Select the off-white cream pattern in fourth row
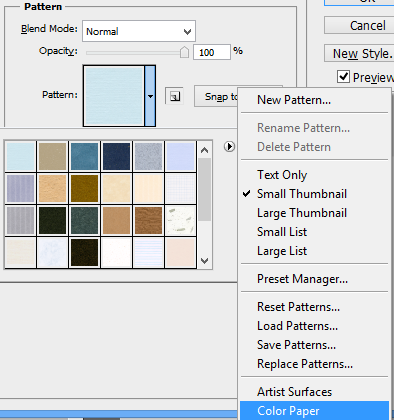Image resolution: width=394 pixels, height=420 pixels. [21, 252]
